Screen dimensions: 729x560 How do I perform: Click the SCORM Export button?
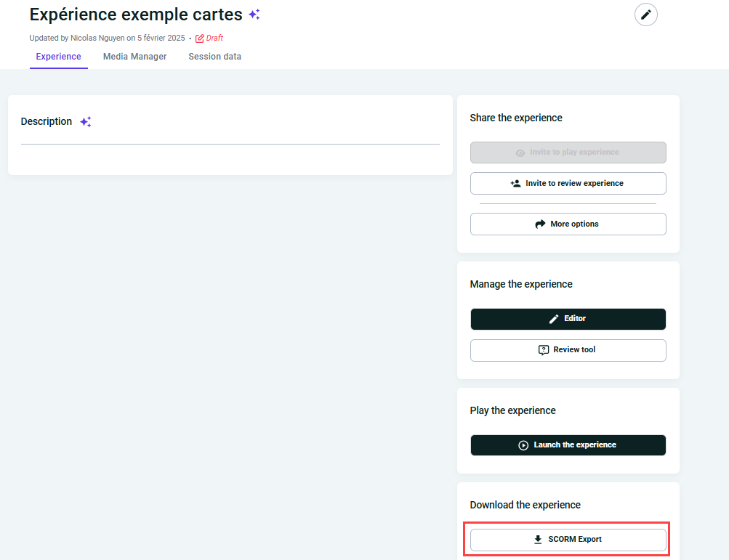pyautogui.click(x=568, y=540)
